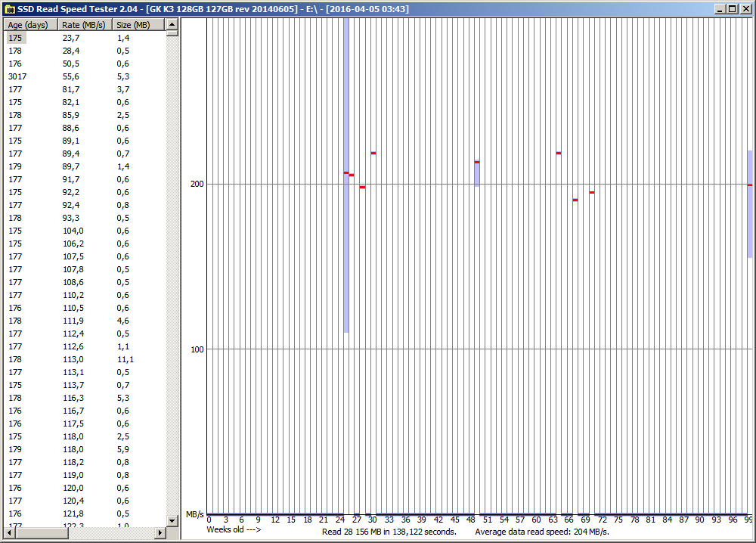Select the row with rate 93,3
The width and height of the screenshot is (756, 543).
85,218
